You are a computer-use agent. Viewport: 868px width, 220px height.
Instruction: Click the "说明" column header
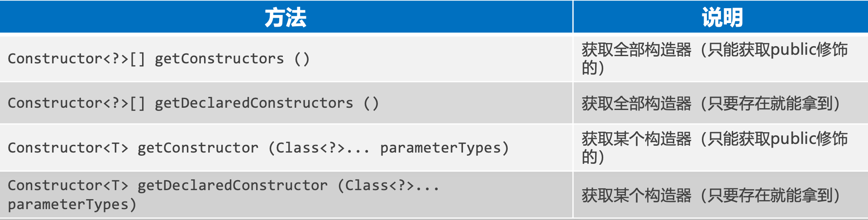(722, 18)
